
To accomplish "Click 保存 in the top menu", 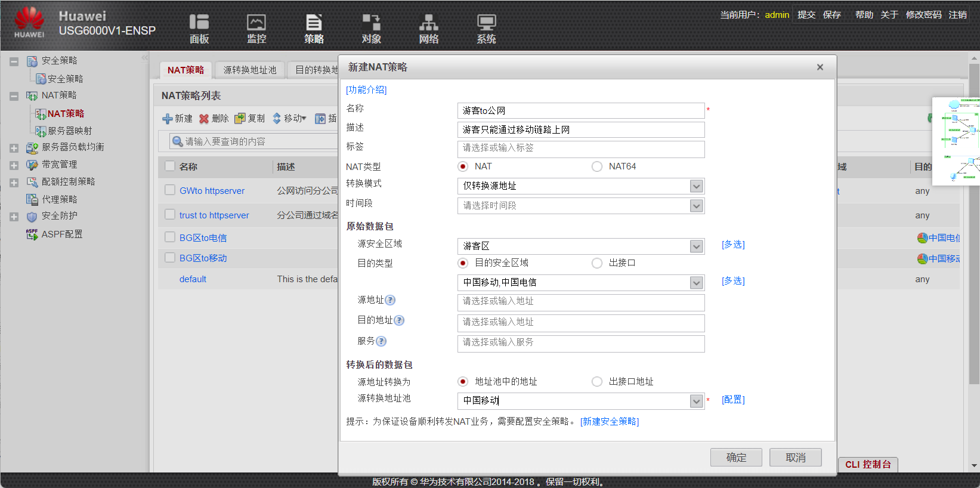I will coord(832,14).
